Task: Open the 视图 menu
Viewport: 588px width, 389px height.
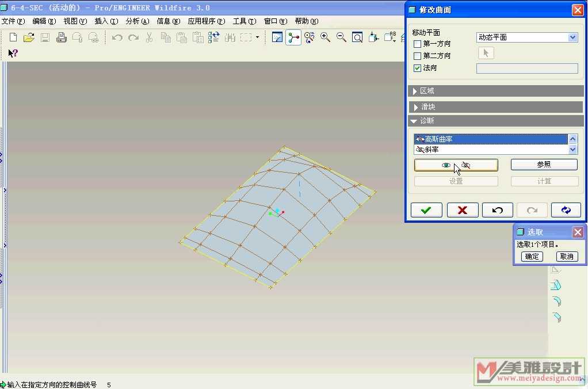Action: pyautogui.click(x=75, y=21)
